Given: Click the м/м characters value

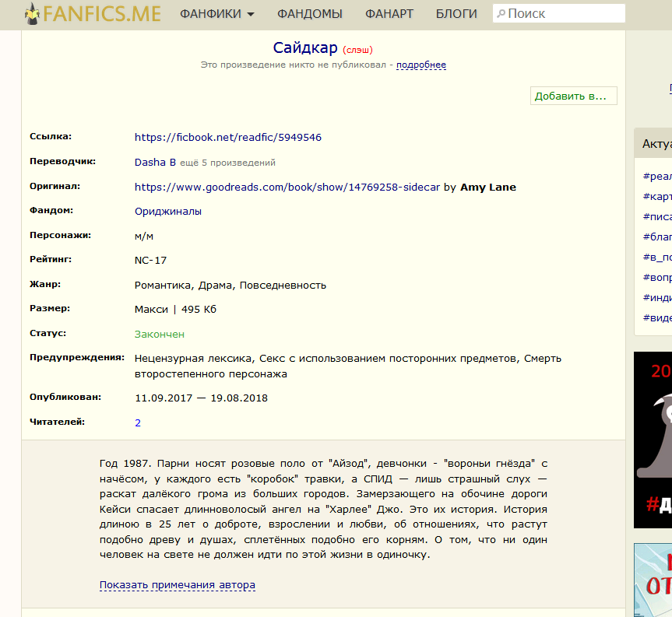Looking at the screenshot, I should [x=143, y=237].
